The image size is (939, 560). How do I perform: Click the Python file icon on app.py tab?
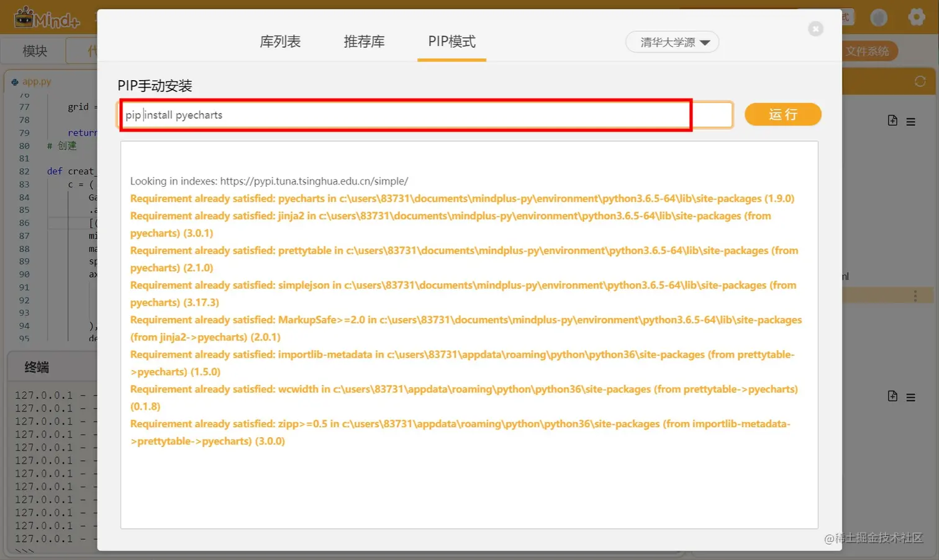click(x=14, y=81)
